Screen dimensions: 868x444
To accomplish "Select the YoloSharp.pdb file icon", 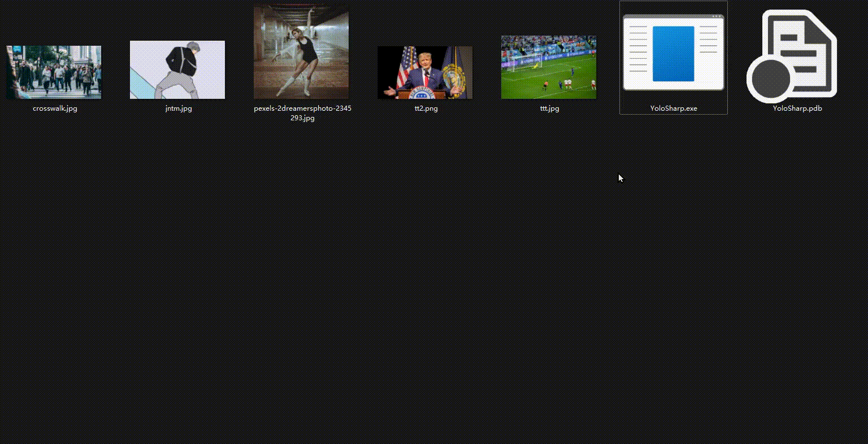I will (792, 56).
